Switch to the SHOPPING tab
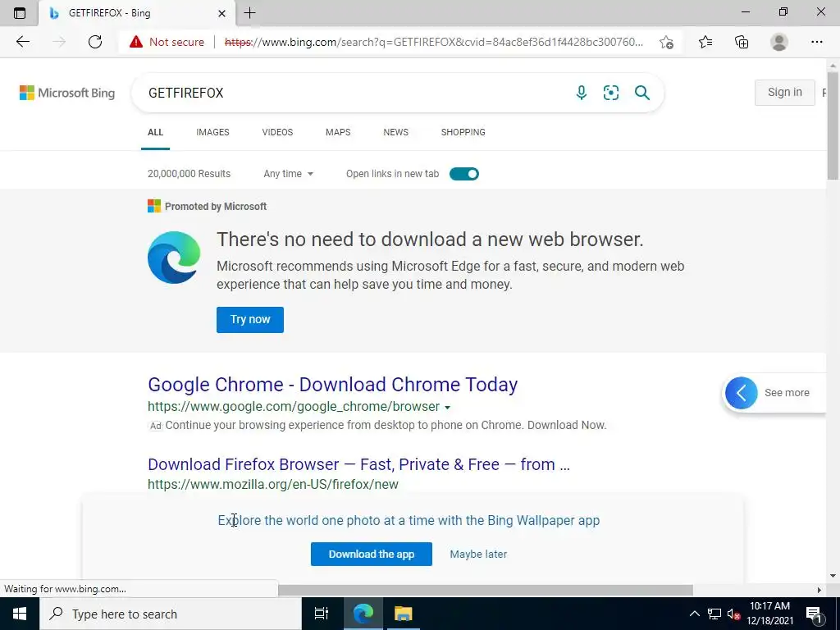 click(463, 132)
